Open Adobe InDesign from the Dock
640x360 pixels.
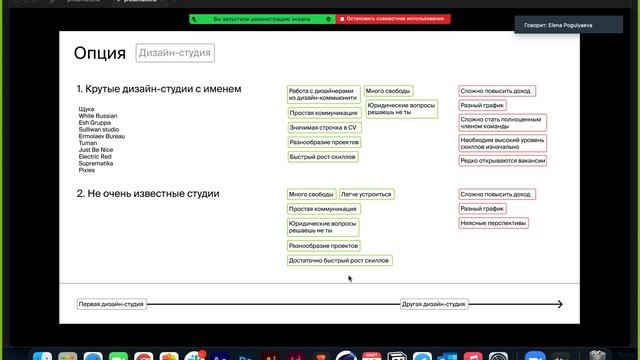[296, 356]
